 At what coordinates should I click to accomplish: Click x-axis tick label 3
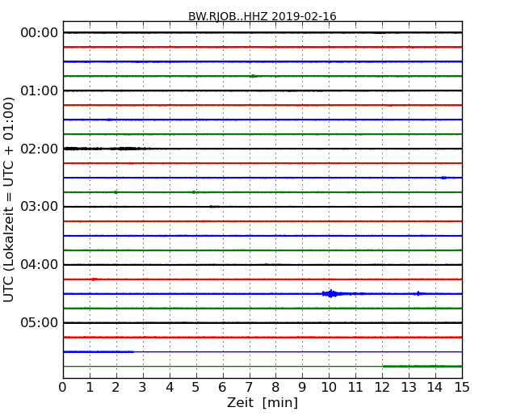tap(143, 388)
